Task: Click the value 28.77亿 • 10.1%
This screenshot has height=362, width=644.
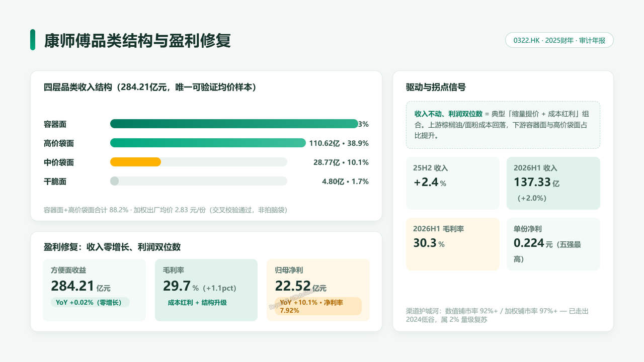Action: (x=341, y=162)
